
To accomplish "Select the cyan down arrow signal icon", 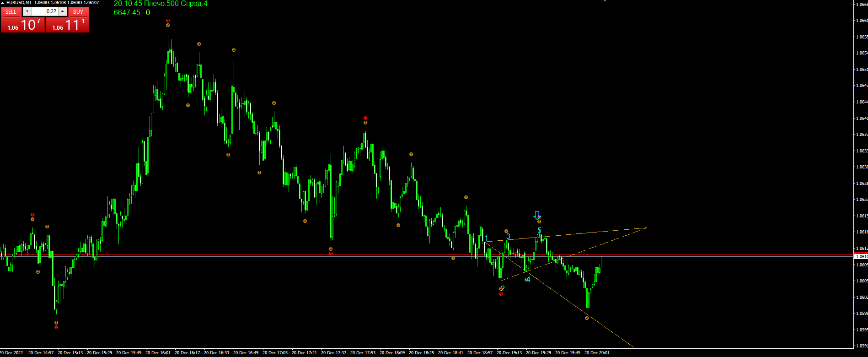I will point(537,215).
